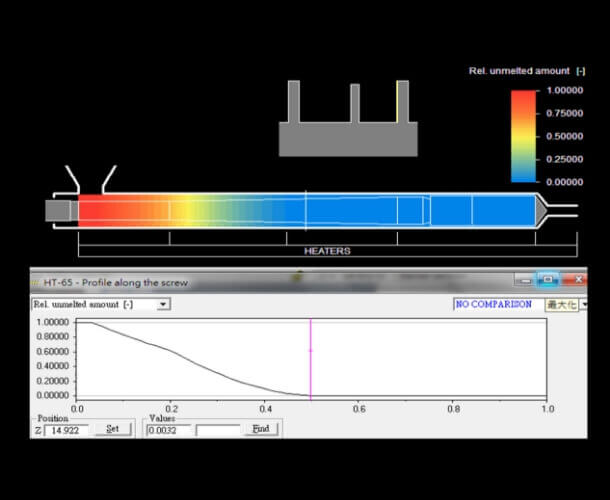The width and height of the screenshot is (610, 500).
Task: Close the HT-65 profile window
Action: click(x=577, y=280)
